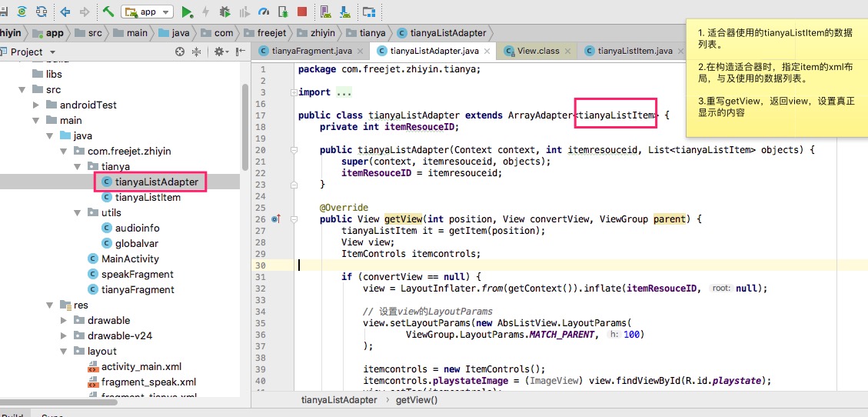The width and height of the screenshot is (868, 417).
Task: Open Project Structure icon in toolbar
Action: click(x=369, y=12)
